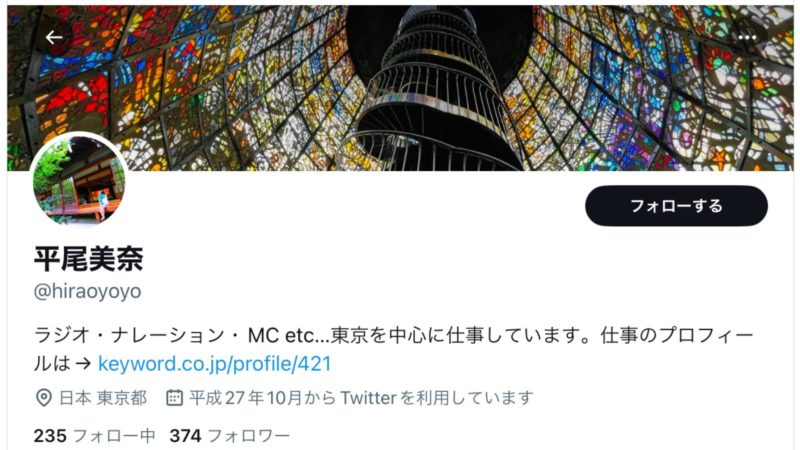The width and height of the screenshot is (800, 450).
Task: Click the 平成27年10月 Twitter join date text
Action: point(361,398)
